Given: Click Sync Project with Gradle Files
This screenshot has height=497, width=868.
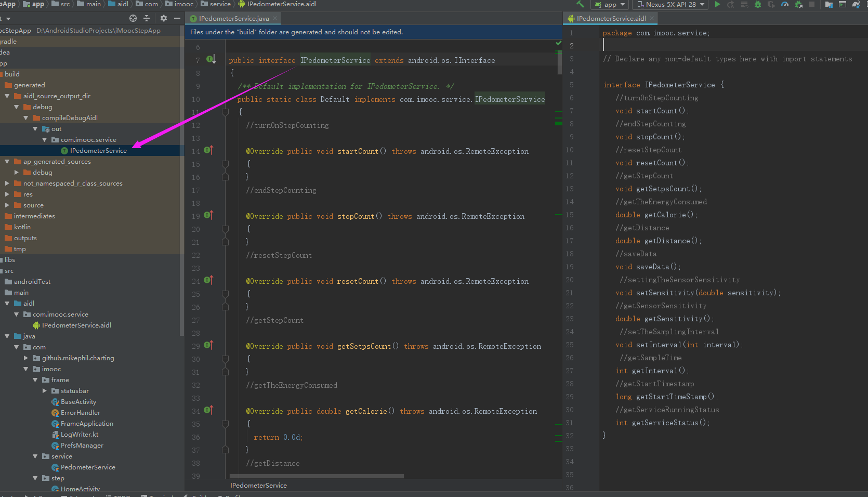Looking at the screenshot, I should (x=856, y=5).
